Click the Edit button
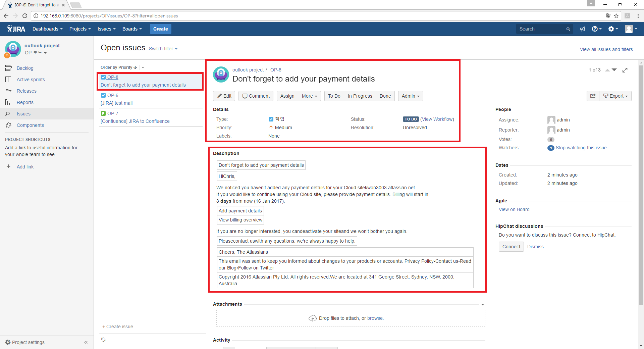This screenshot has width=644, height=349. (x=224, y=96)
